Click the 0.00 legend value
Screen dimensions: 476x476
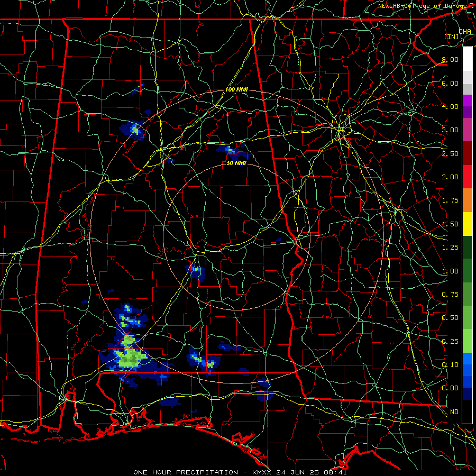pyautogui.click(x=450, y=388)
